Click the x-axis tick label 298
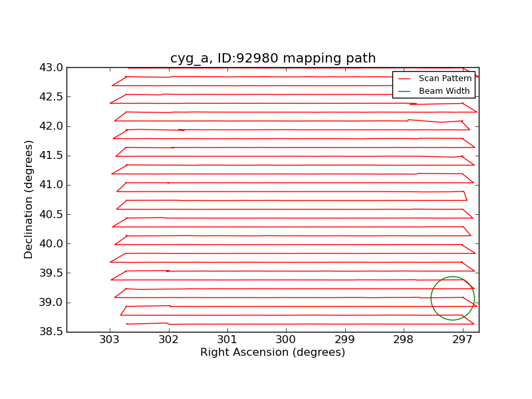 [x=404, y=340]
